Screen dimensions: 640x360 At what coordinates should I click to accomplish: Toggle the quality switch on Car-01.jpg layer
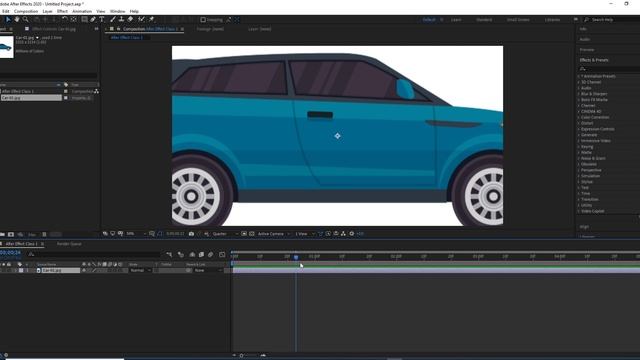(94, 271)
